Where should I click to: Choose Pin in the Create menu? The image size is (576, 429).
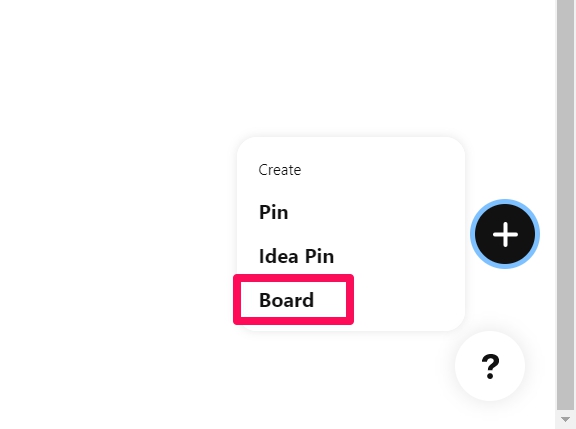[x=274, y=212]
